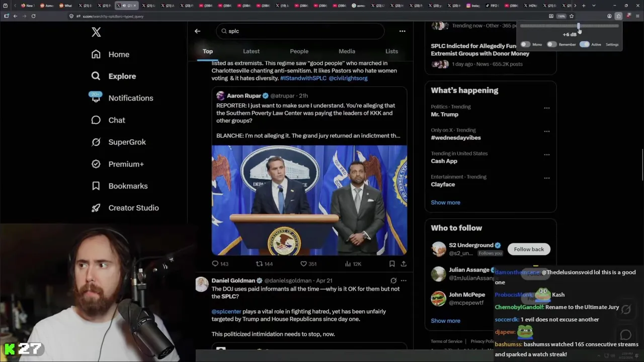The image size is (644, 362).
Task: Open Terms of Service footer link
Action: (x=446, y=341)
